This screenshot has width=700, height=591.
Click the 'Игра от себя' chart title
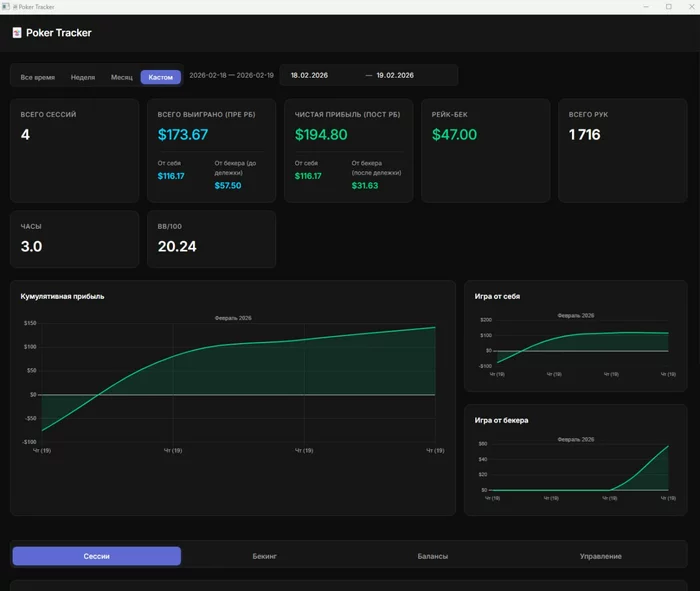coord(497,296)
